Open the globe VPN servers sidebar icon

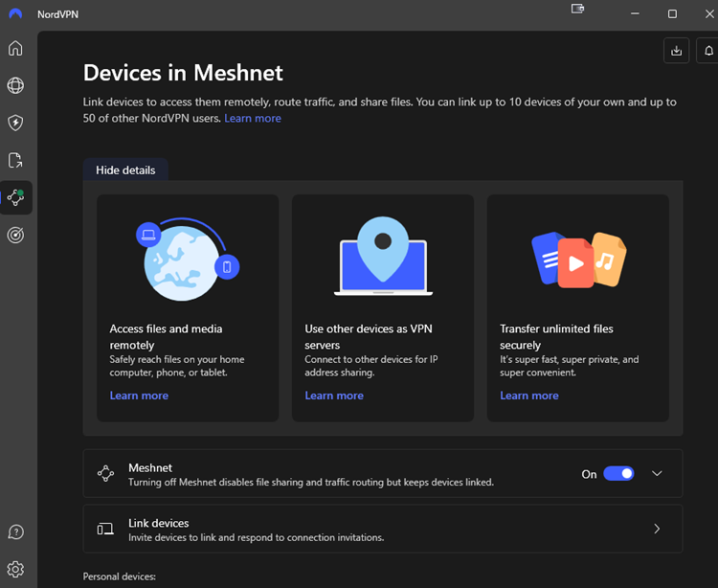(15, 85)
